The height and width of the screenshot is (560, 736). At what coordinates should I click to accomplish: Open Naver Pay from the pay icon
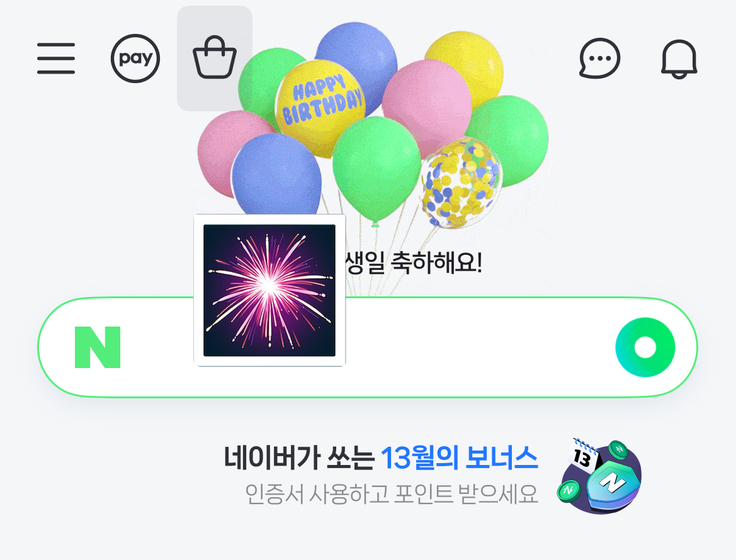(x=135, y=59)
